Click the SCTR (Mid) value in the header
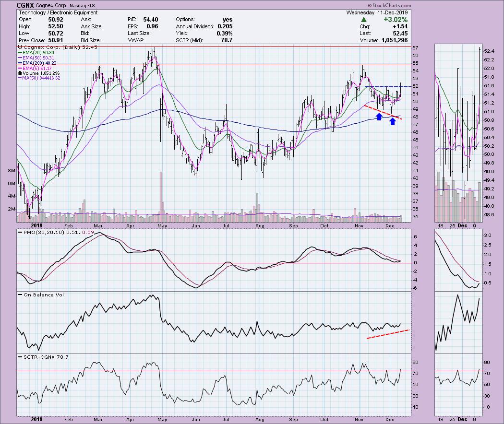This screenshot has width=504, height=424. pyautogui.click(x=227, y=40)
